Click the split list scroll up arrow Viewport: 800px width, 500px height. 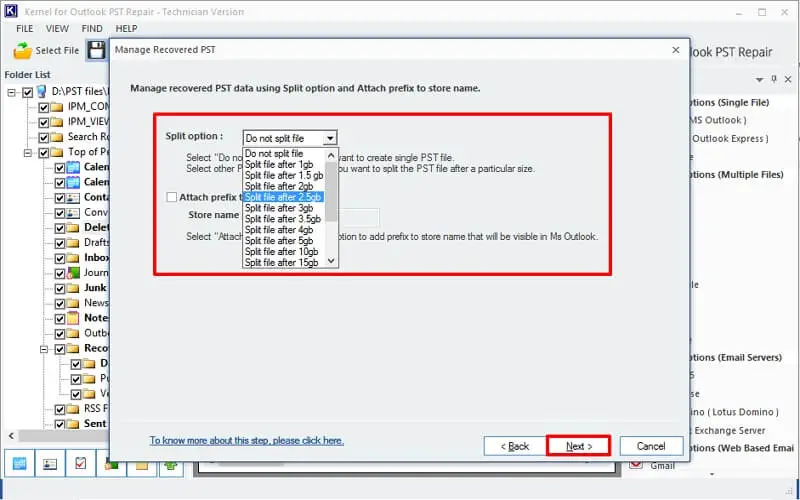[331, 155]
